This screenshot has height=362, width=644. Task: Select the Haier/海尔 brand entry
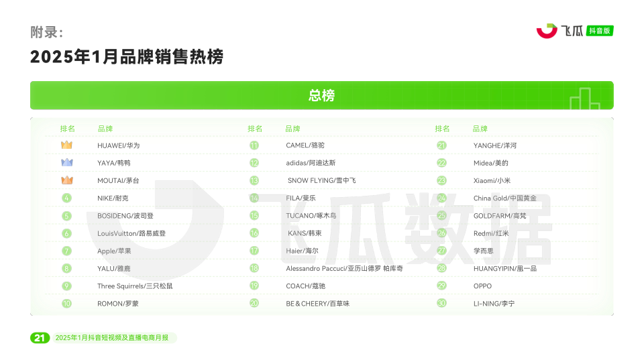(x=302, y=251)
